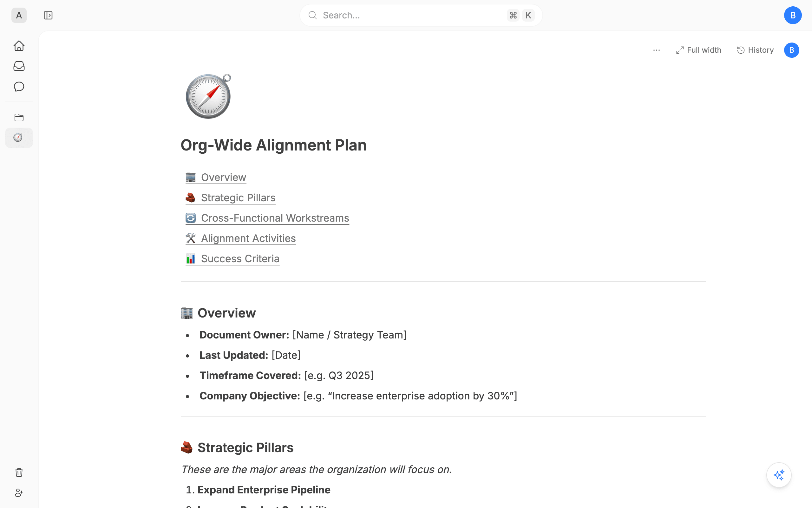The width and height of the screenshot is (812, 508).
Task: Click the Strategic Pillars section heading
Action: [237, 448]
